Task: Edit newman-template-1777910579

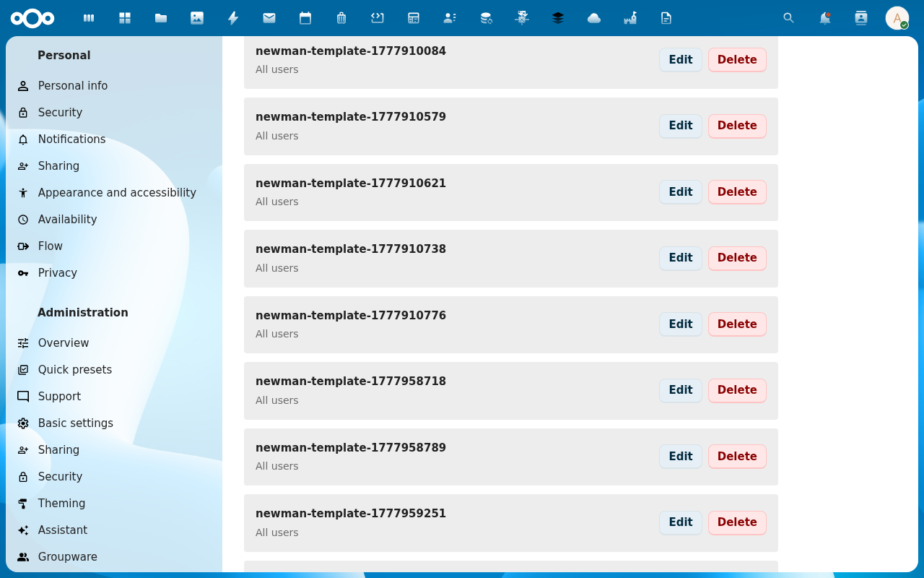Action: (x=681, y=126)
